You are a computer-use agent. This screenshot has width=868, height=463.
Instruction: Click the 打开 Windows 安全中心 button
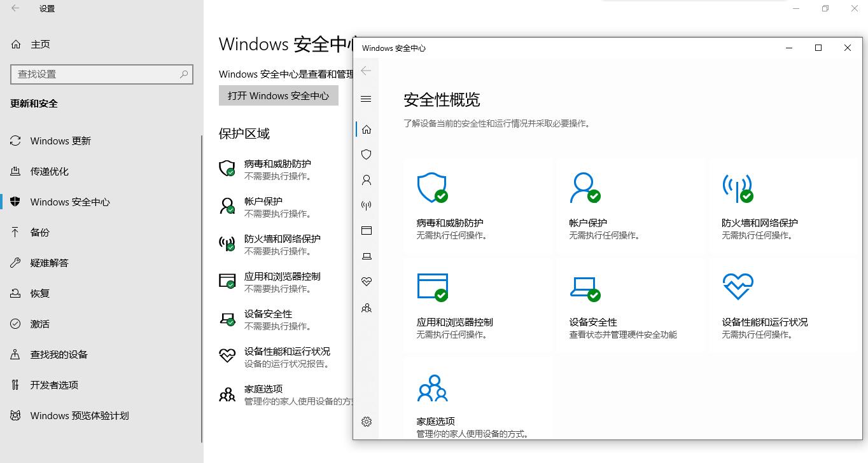click(278, 95)
